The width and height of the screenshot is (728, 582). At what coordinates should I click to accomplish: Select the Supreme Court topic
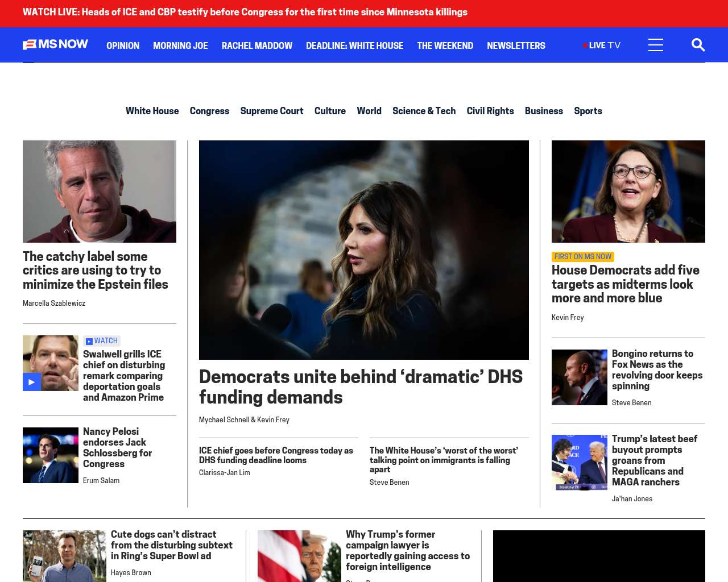(272, 111)
